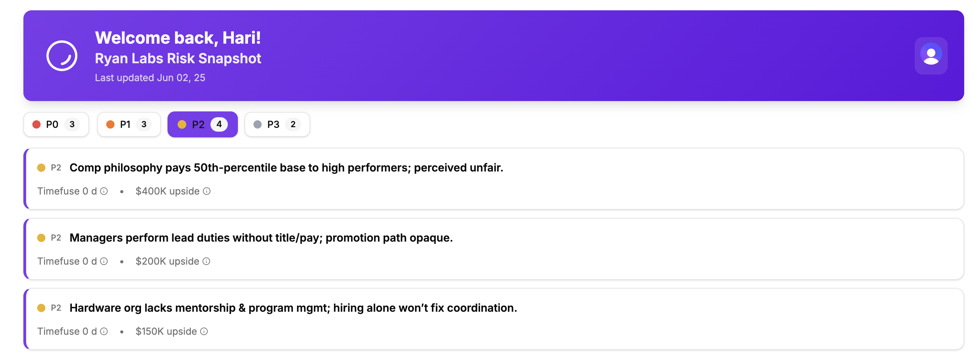Open the user profile avatar icon
This screenshot has width=980, height=354.
[x=930, y=56]
